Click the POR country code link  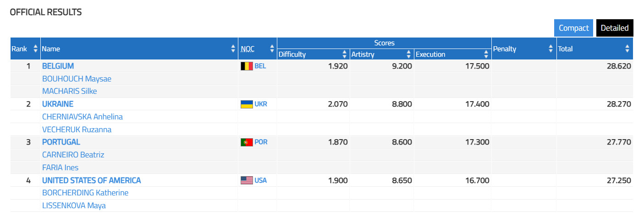(261, 142)
